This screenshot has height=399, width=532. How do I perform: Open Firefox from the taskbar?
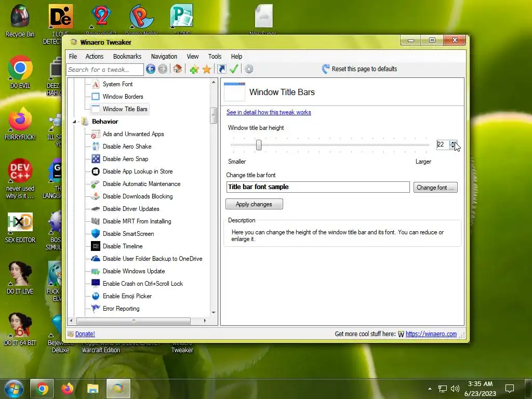(x=68, y=389)
